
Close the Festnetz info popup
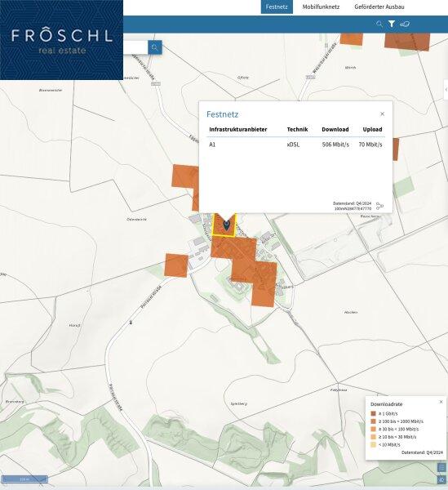click(383, 114)
